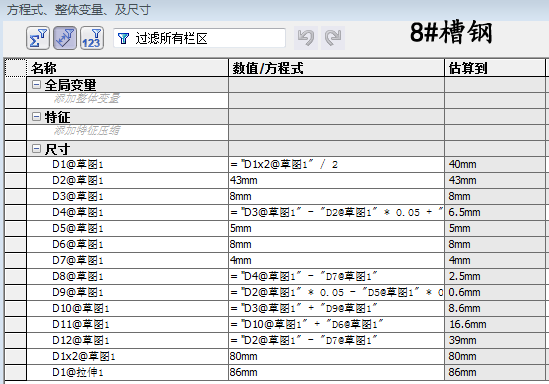Select the top-left table corner cell

pos(15,68)
